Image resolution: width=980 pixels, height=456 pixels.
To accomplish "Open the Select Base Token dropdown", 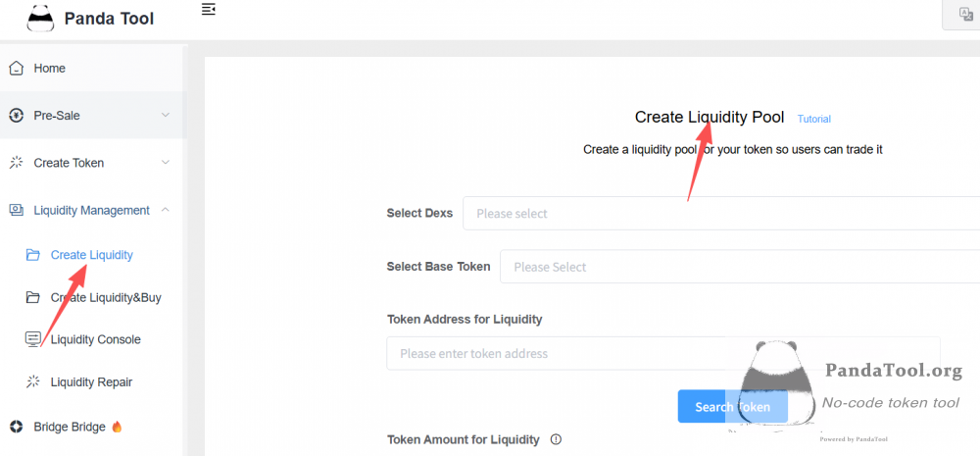I will (x=740, y=267).
